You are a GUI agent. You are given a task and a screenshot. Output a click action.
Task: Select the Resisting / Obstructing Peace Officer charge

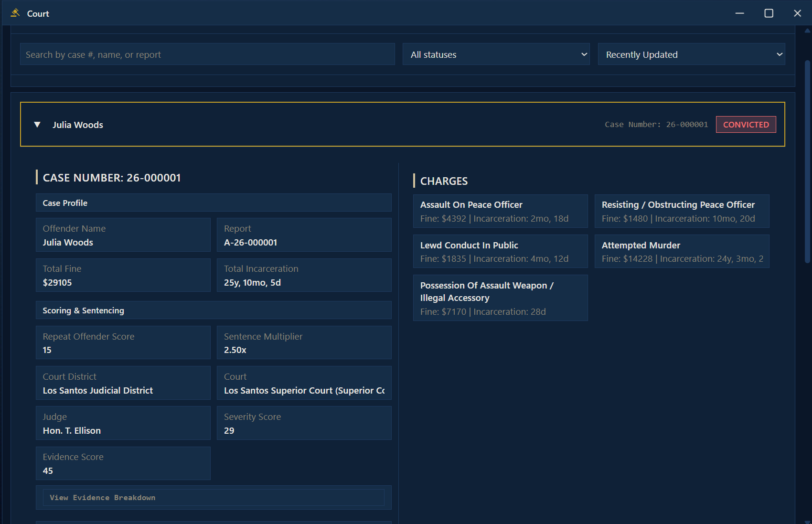[682, 211]
